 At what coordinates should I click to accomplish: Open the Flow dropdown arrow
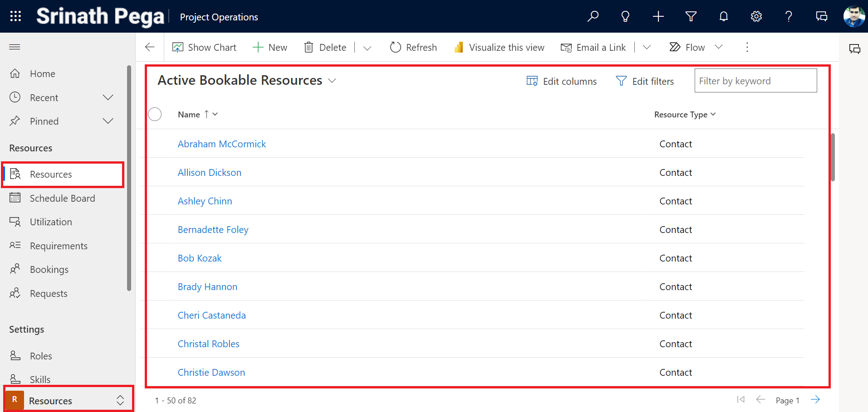[x=719, y=47]
